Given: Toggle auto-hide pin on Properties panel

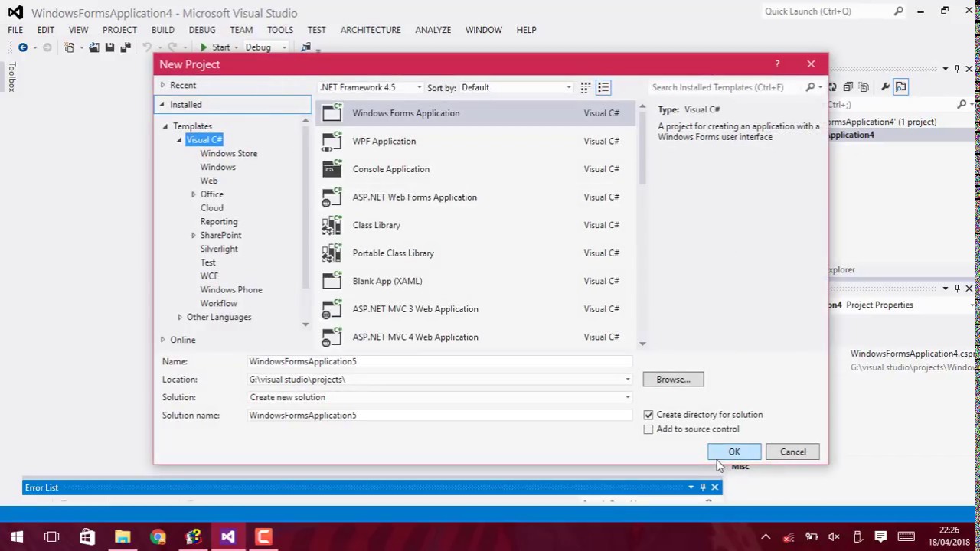Looking at the screenshot, I should pyautogui.click(x=957, y=289).
